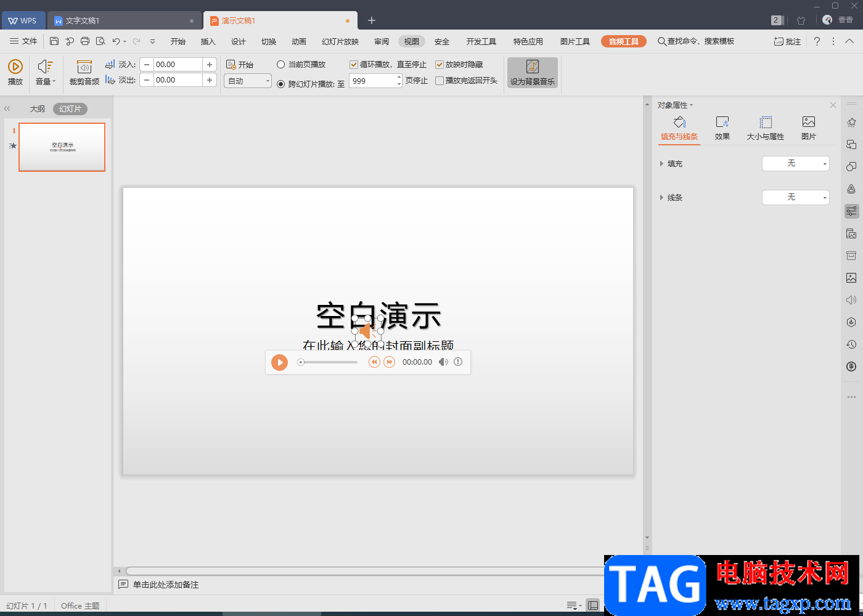Click the picture icon in right sidebar

(851, 278)
